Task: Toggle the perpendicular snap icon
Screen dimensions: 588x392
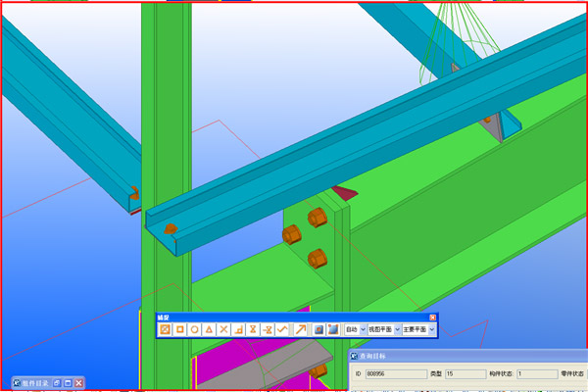Action: (x=238, y=329)
